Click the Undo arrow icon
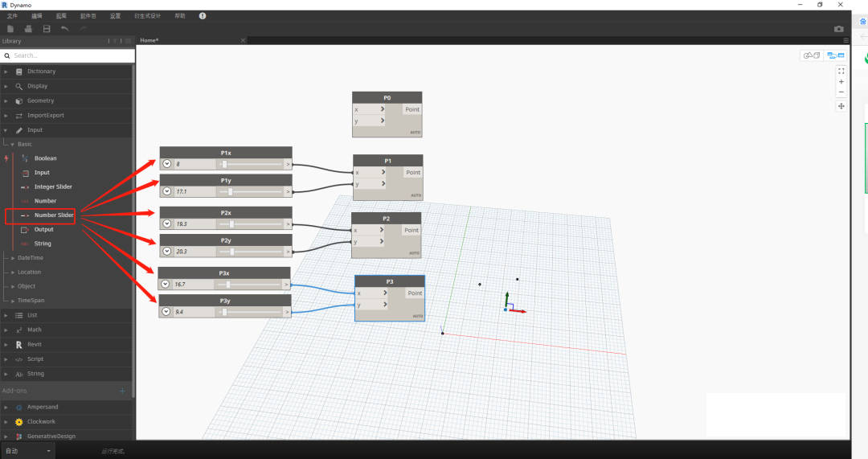Image resolution: width=868 pixels, height=459 pixels. 65,29
